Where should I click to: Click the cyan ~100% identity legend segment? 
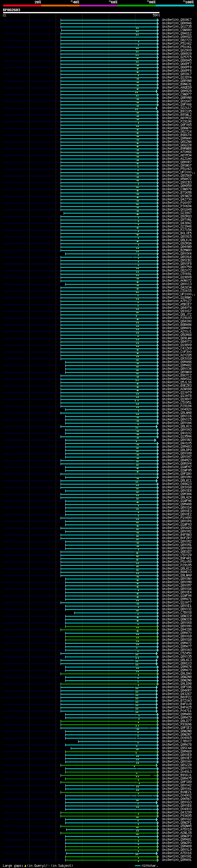(x=175, y=6)
